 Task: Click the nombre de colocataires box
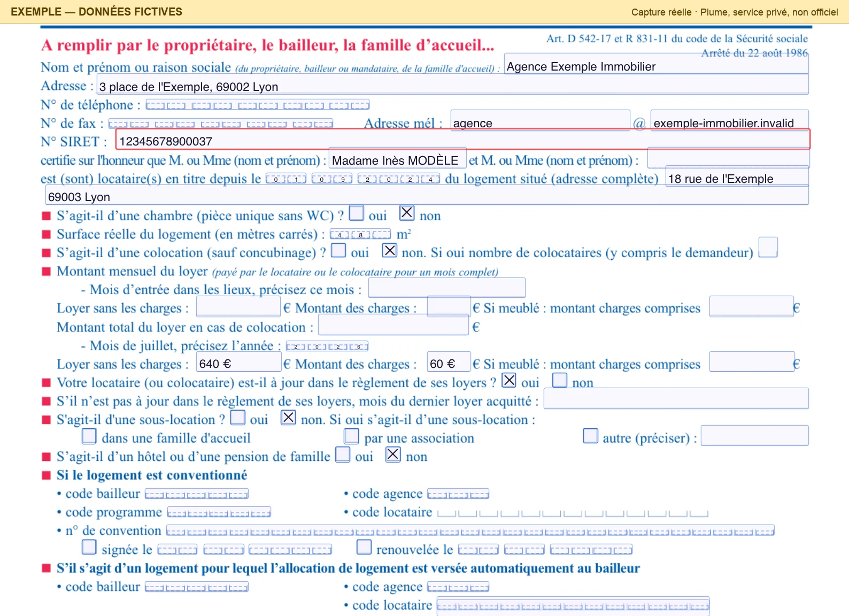point(768,247)
